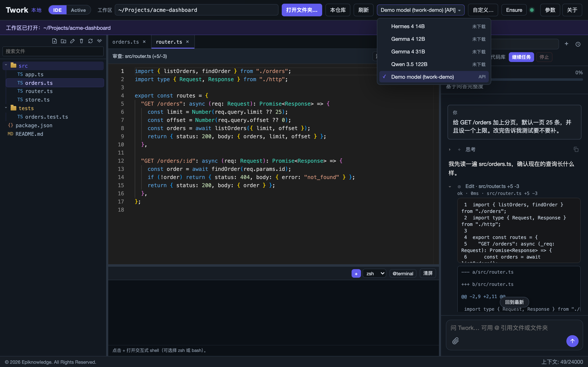Open the zsh shell dropdown

coord(374,274)
